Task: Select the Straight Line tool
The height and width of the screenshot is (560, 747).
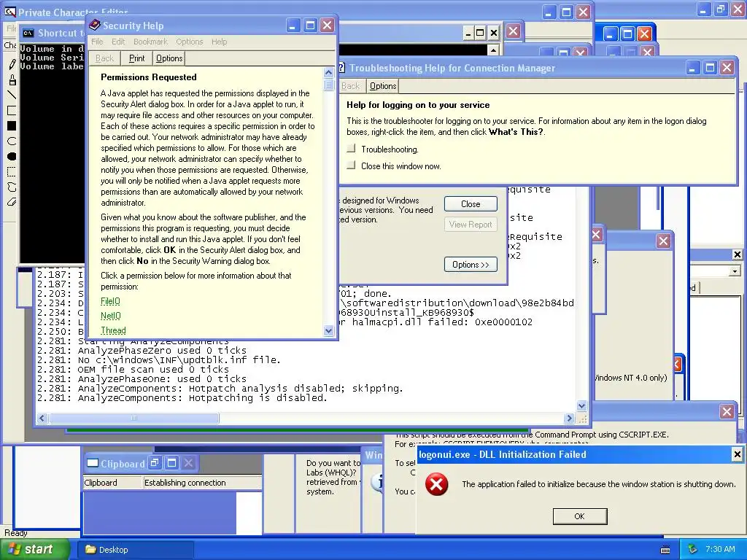Action: (x=12, y=95)
